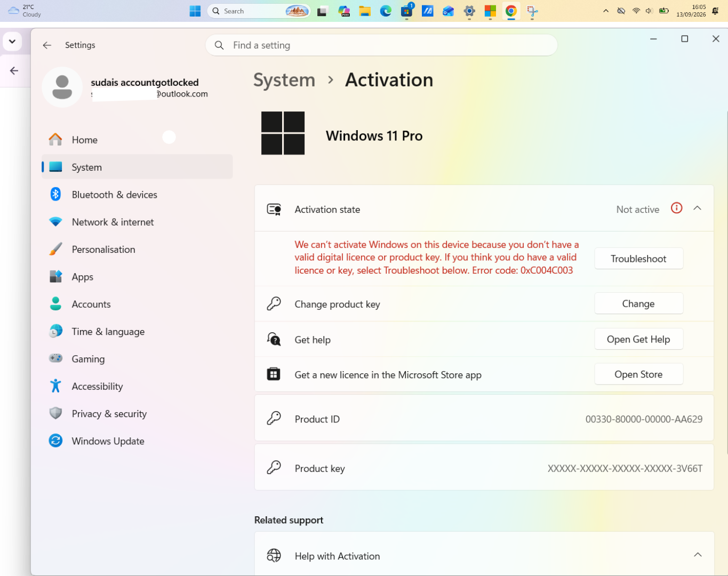Click the four-coloured squares taskbar icon
Image resolution: width=728 pixels, height=576 pixels.
pos(490,11)
